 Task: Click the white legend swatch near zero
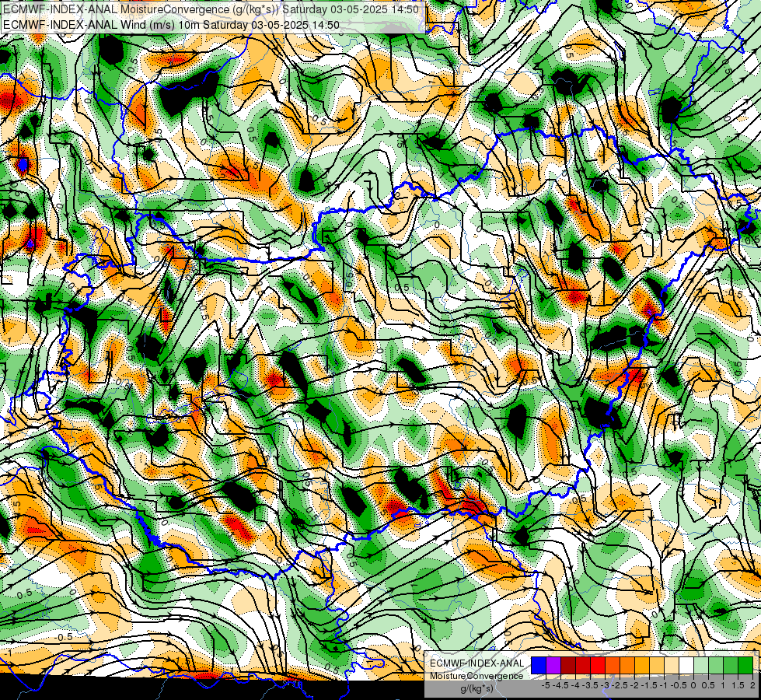tap(686, 666)
